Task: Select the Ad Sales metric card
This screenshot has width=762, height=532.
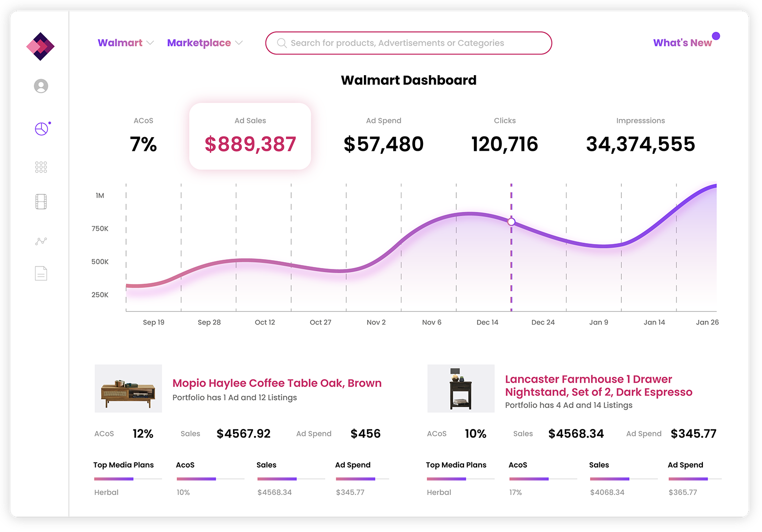Action: 250,136
